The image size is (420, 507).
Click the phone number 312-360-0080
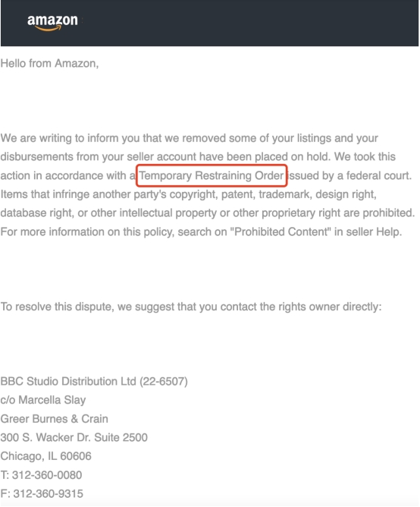click(47, 475)
